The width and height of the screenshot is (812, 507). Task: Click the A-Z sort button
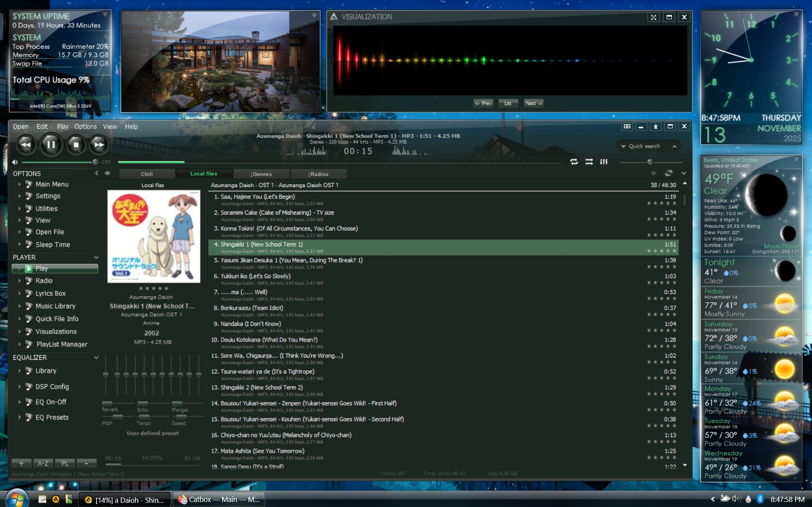pyautogui.click(x=43, y=463)
